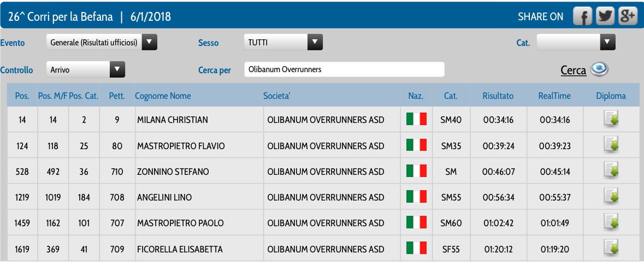This screenshot has height=265, width=644.
Task: Click the Cerca eye search icon
Action: coord(599,69)
